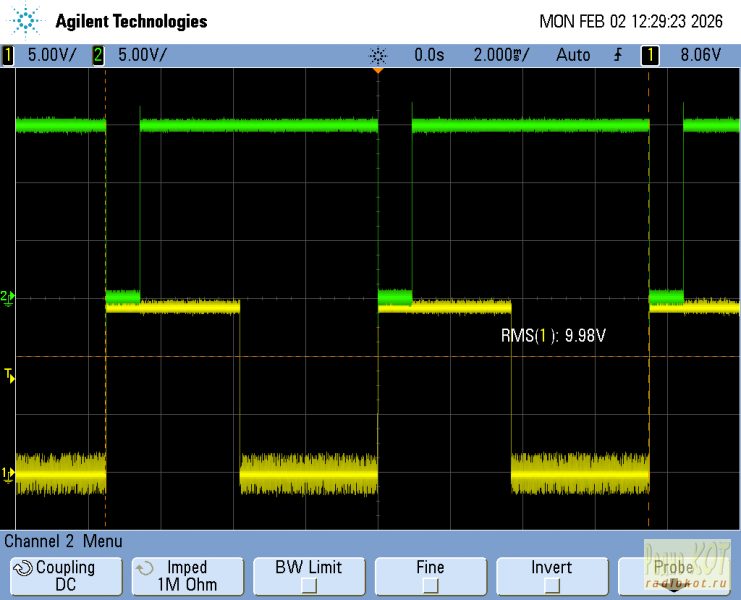Select the channel 1 indicator in status bar
The height and width of the screenshot is (600, 741).
coord(9,55)
